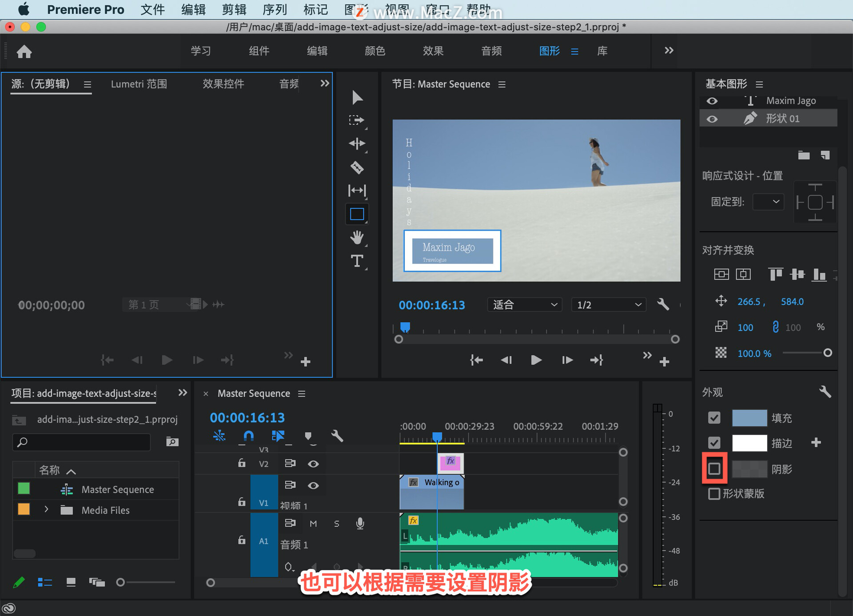Enable the 阴影 shadow checkbox

coord(714,469)
